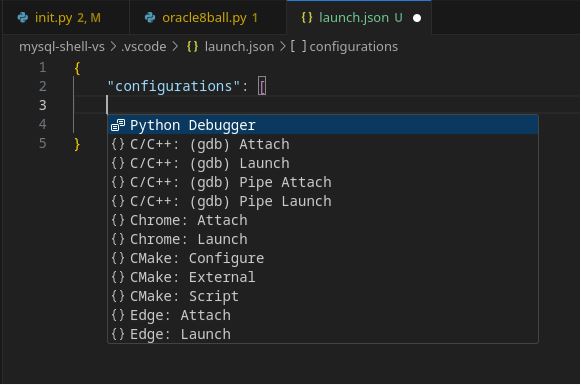Viewport: 581px width, 386px height.
Task: Click braces icon on launch.json tab
Action: 307,17
